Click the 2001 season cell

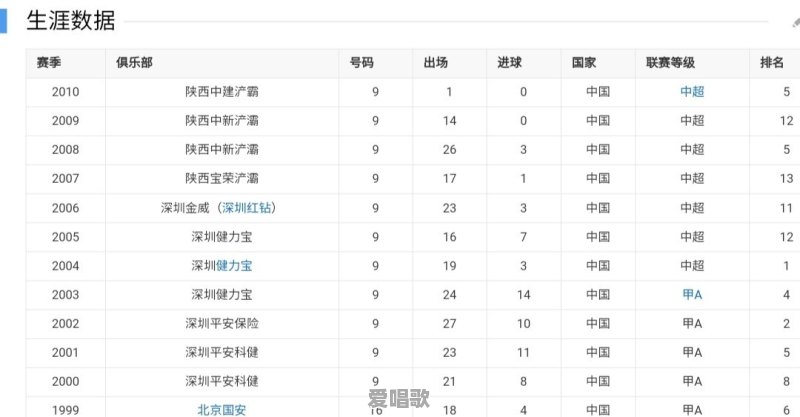(65, 353)
